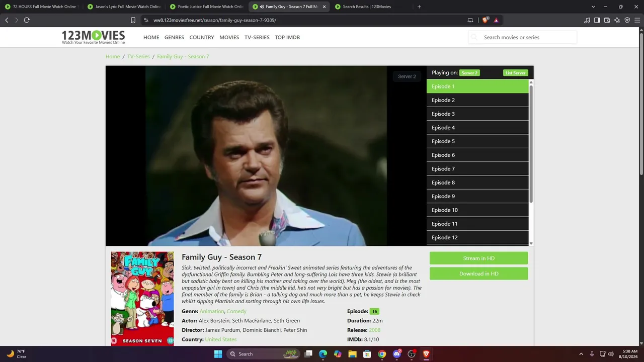Select Episode 8 in the episode list
This screenshot has width=644, height=362.
477,183
